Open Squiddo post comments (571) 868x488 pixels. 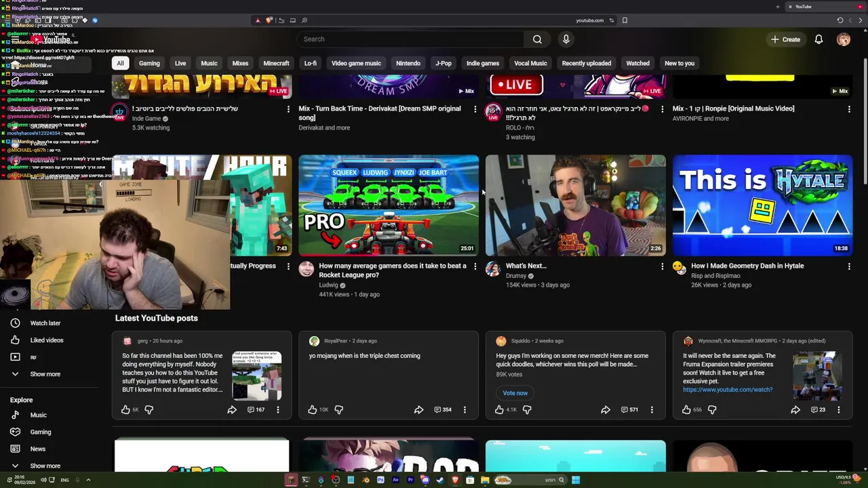629,409
